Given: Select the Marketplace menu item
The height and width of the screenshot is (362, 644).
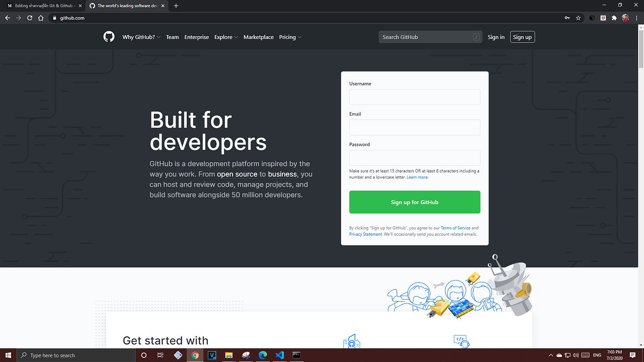Looking at the screenshot, I should tap(258, 37).
